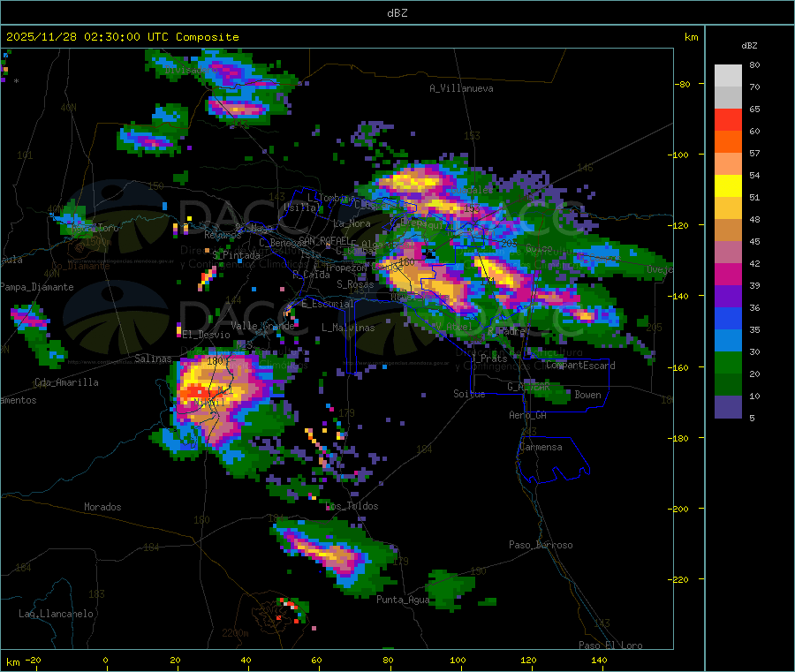
Task: Select the 'Punta_Agua' place label
Action: [x=403, y=600]
